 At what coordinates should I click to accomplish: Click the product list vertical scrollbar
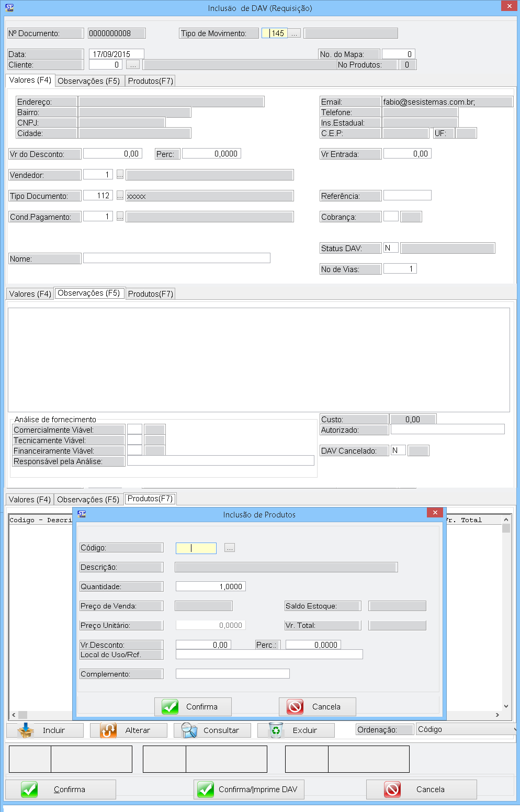coord(506,612)
